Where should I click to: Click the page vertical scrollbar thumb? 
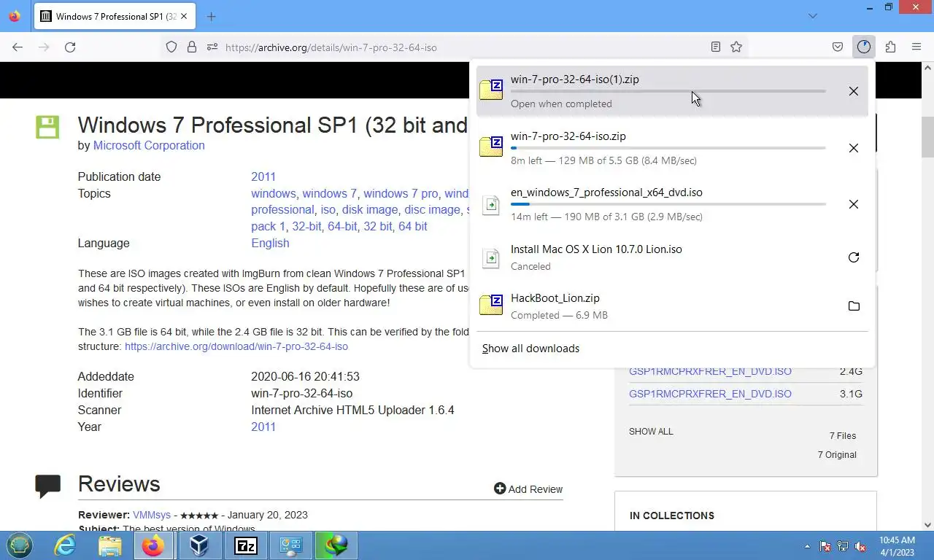click(x=927, y=137)
